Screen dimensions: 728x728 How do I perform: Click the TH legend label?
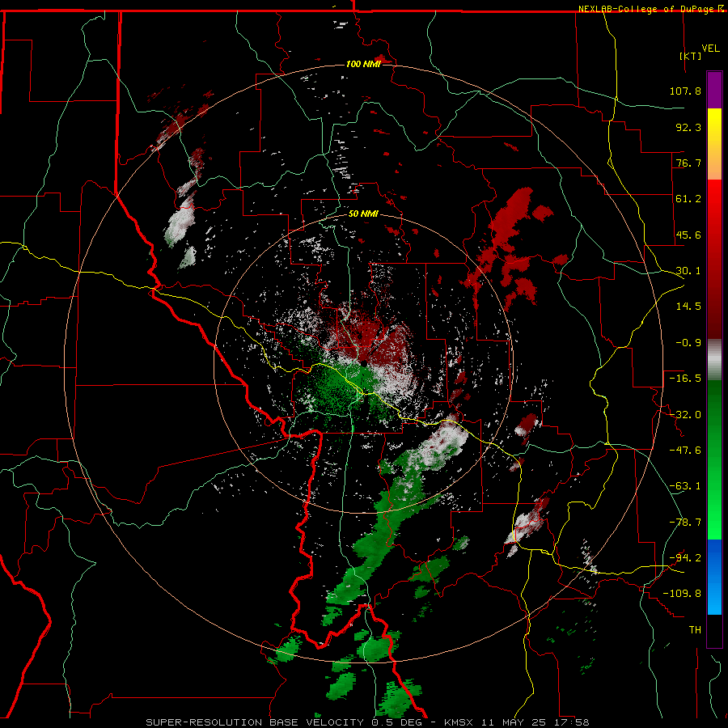click(695, 630)
